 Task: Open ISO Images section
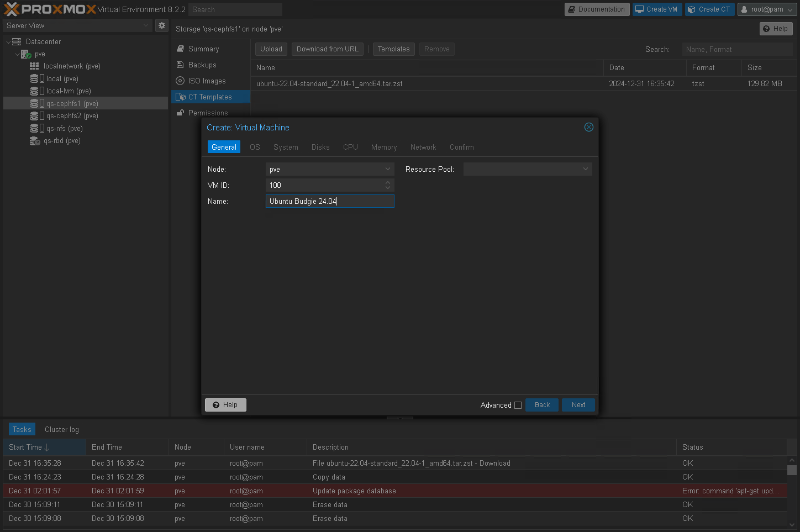tap(207, 81)
